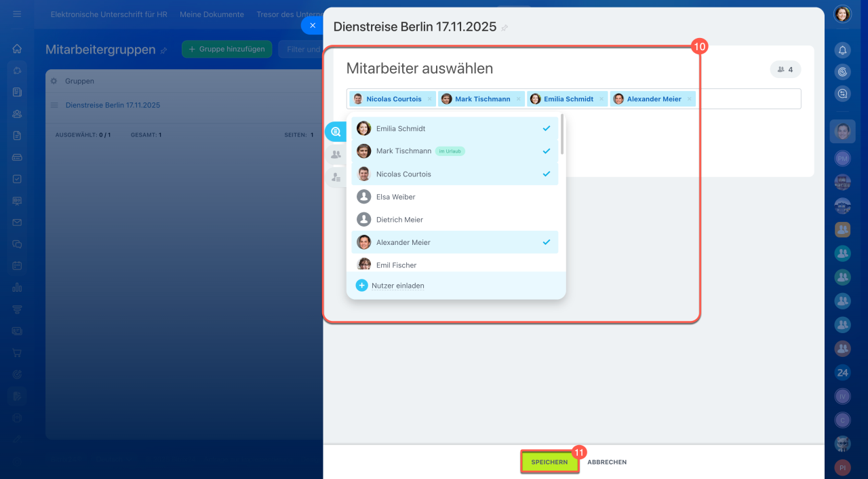Viewport: 868px width, 479px height.
Task: Open the 'IV' chat avatar
Action: click(842, 396)
